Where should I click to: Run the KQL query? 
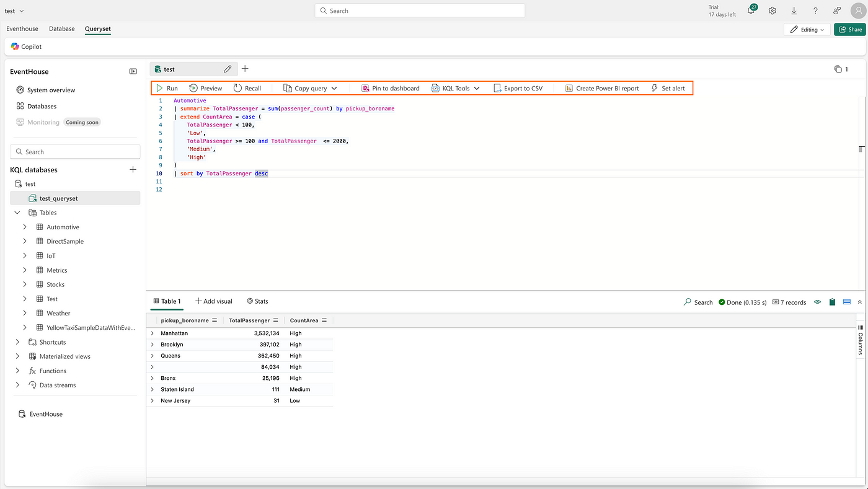167,88
